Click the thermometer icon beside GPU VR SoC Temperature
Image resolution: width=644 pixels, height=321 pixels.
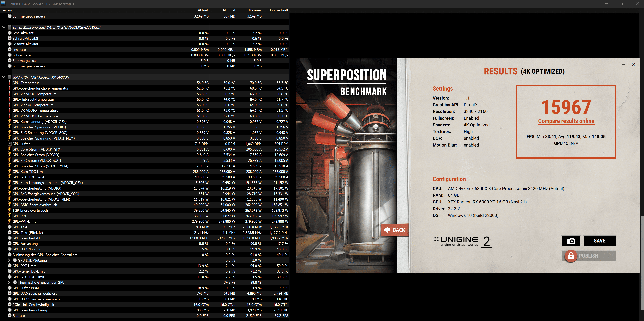(x=10, y=105)
